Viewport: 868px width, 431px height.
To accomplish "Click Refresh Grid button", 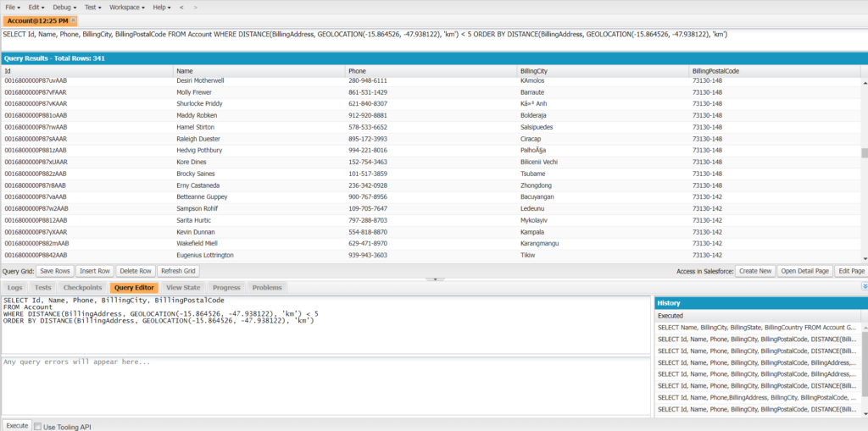I will coord(178,271).
